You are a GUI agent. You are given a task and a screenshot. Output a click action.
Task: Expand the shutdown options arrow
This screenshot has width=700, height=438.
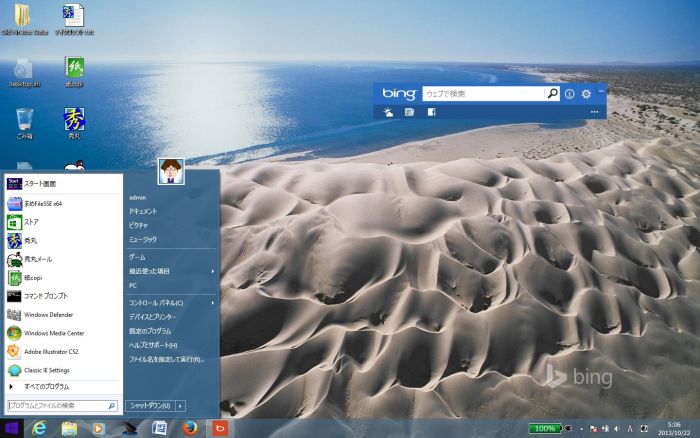(x=181, y=406)
